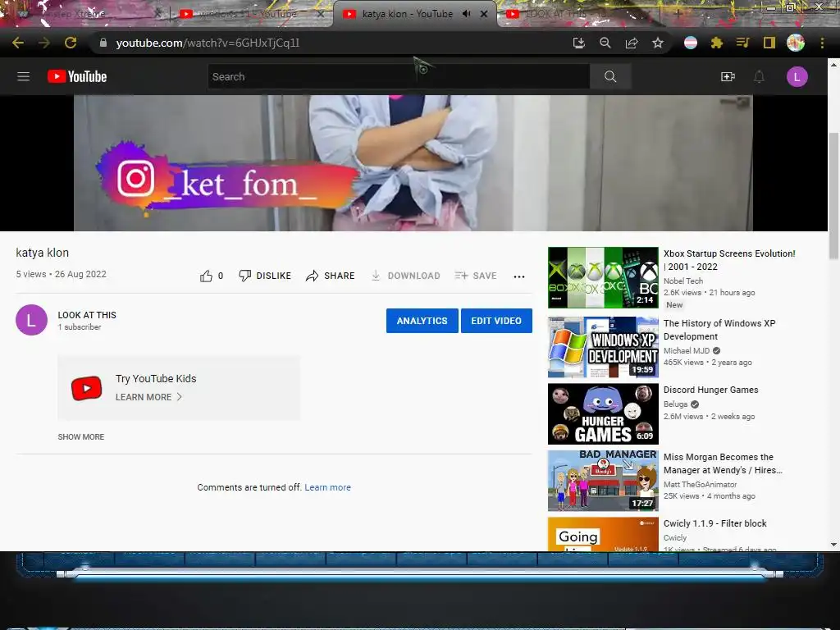
Task: Click the SHARE button
Action: coord(330,276)
